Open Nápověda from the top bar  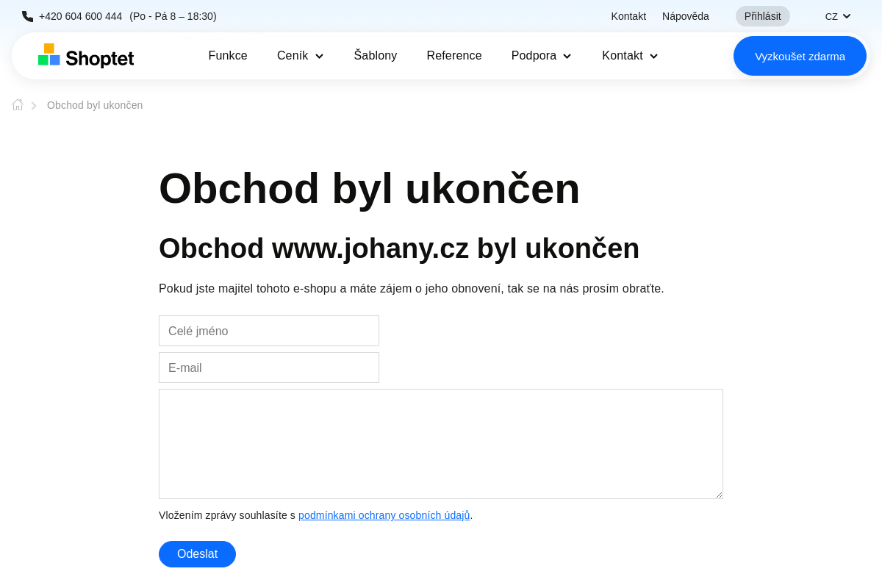coord(685,15)
